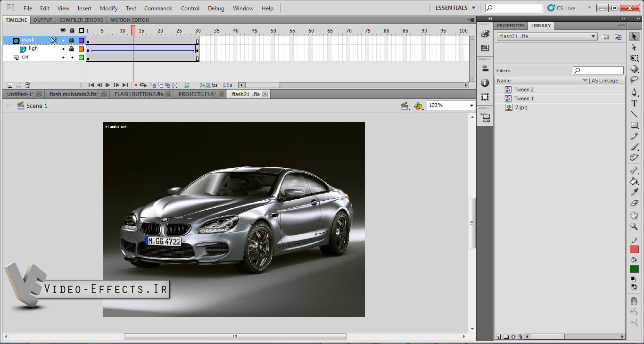Viewport: 644px width, 344px height.
Task: Click the Name column sort arrow
Action: (585, 81)
